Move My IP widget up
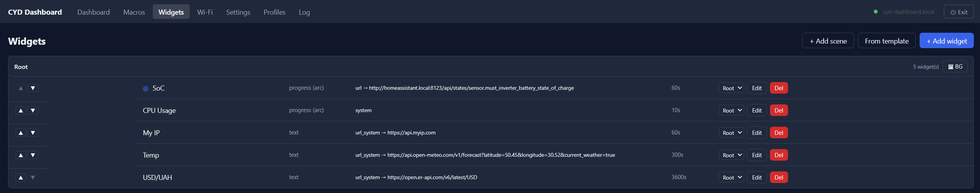Image resolution: width=980 pixels, height=193 pixels. [21, 133]
